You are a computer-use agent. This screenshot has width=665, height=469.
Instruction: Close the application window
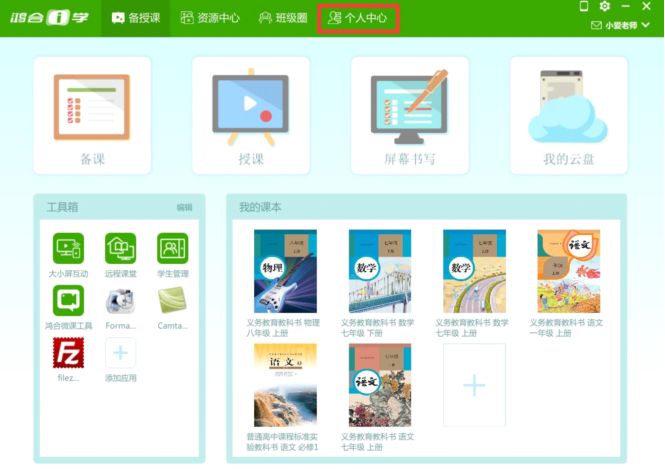click(x=646, y=6)
